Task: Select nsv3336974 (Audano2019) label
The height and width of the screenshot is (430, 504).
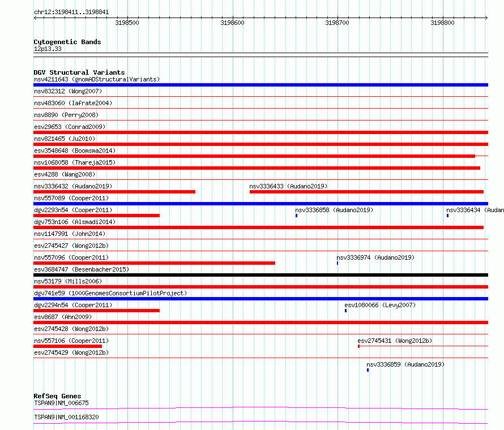Action: 375,257
